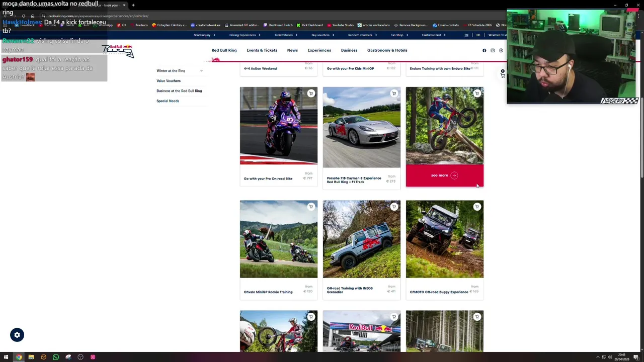This screenshot has width=644, height=362.
Task: Open Value Vouchers sidebar link
Action: point(169,80)
